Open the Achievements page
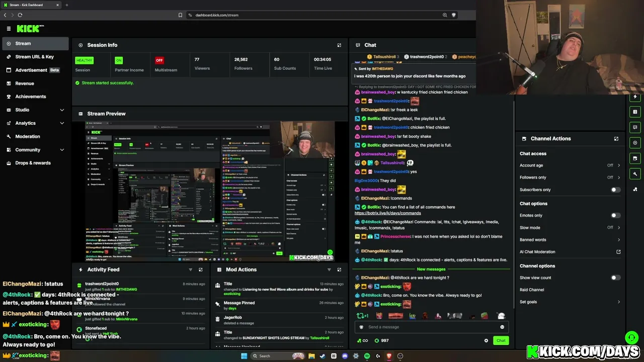 pos(35,97)
